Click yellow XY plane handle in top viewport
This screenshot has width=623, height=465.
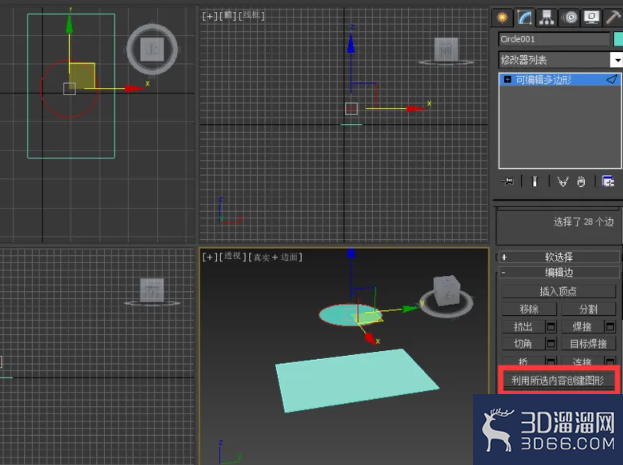82,76
